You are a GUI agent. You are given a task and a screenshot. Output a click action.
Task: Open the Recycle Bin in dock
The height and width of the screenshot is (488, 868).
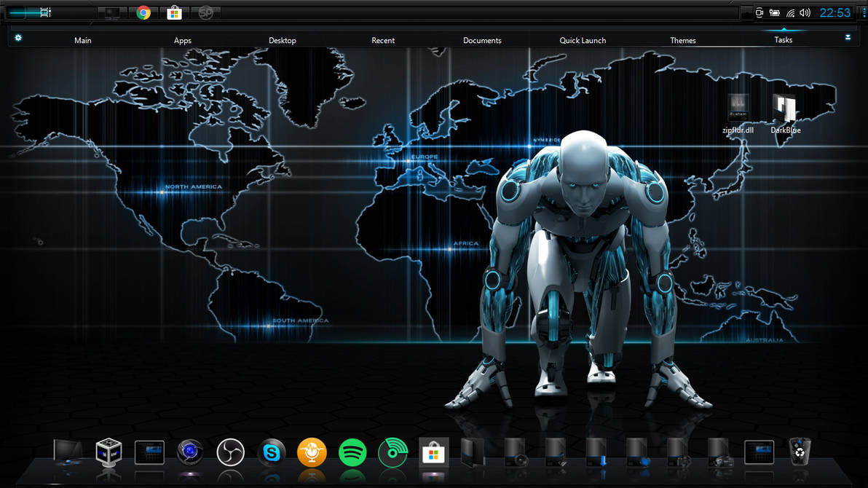(x=800, y=452)
